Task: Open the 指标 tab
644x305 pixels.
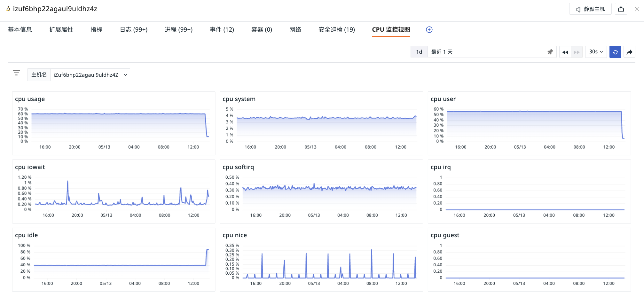Action: pyautogui.click(x=96, y=30)
